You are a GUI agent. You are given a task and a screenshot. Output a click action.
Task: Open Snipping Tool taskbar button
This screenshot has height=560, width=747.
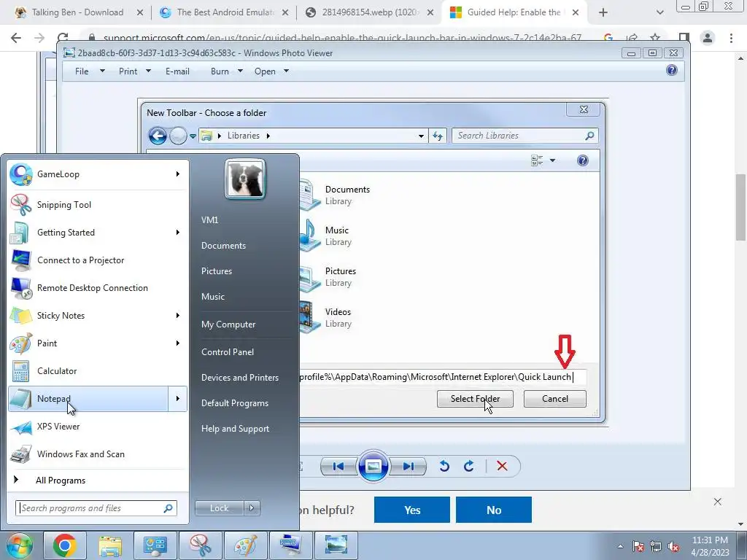[201, 545]
